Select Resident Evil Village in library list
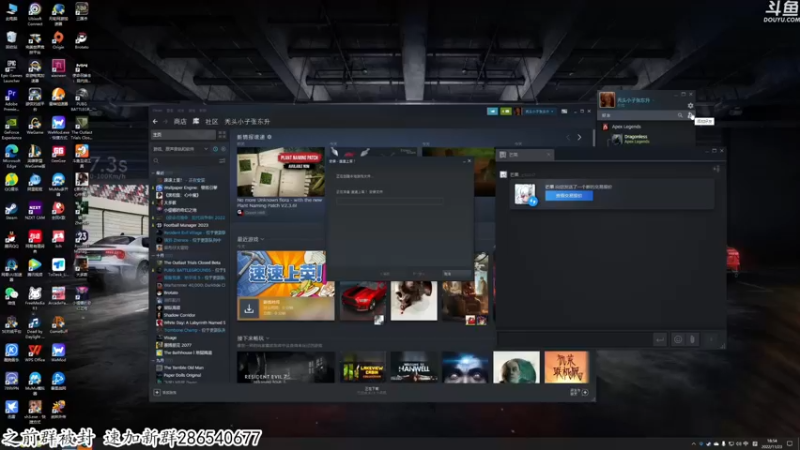This screenshot has height=450, width=800. pos(190,233)
